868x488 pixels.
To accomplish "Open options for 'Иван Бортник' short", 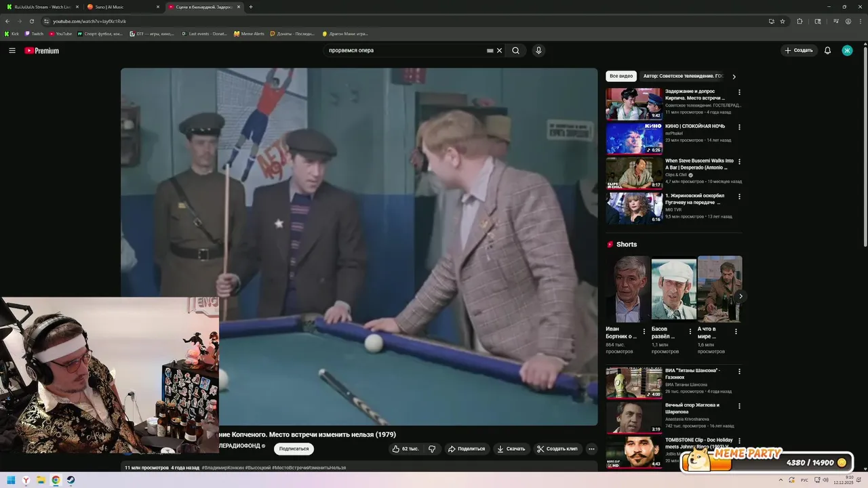I will (x=644, y=331).
